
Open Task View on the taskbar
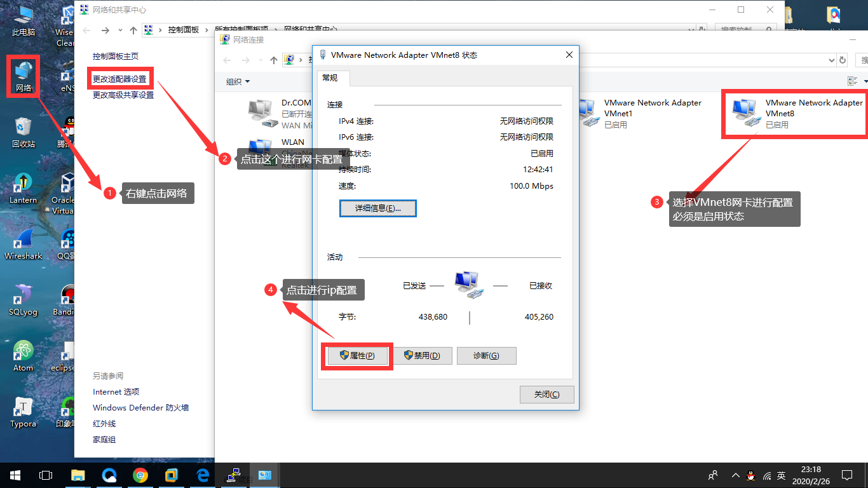[46, 475]
